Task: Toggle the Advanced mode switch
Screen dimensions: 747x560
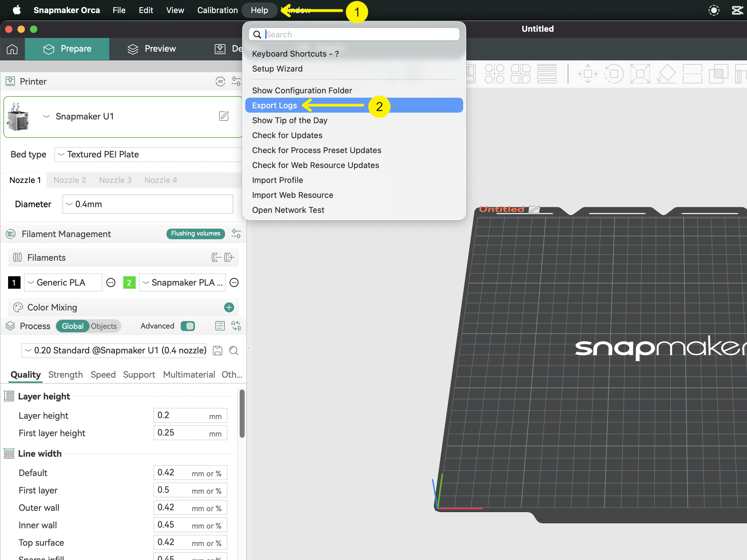Action: coord(188,326)
